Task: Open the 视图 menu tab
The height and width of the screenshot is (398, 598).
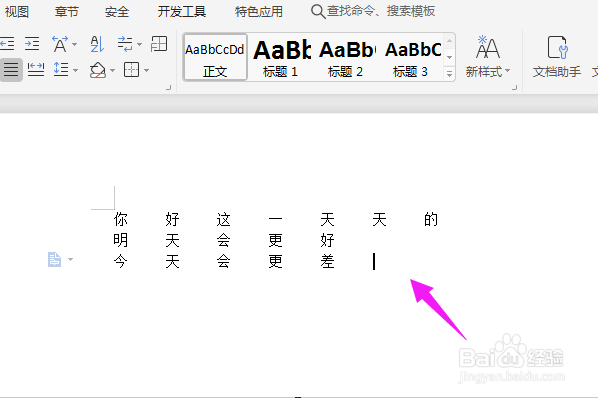Action: pyautogui.click(x=17, y=11)
